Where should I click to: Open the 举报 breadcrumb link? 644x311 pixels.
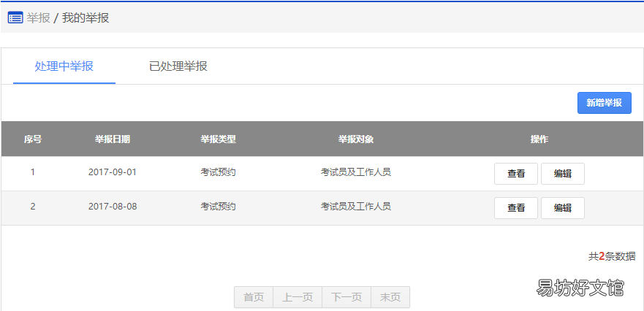pyautogui.click(x=38, y=18)
